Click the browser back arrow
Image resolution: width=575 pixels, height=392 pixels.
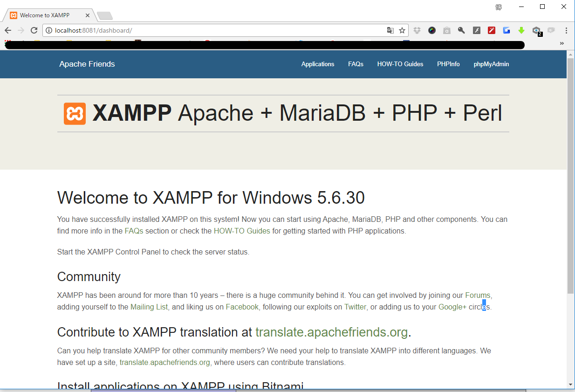pos(8,30)
